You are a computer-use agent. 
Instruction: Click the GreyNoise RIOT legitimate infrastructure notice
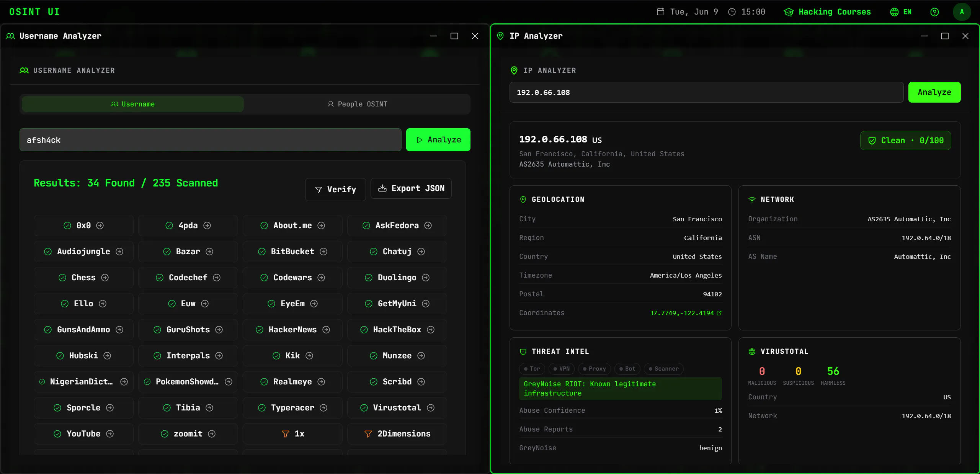pyautogui.click(x=621, y=389)
